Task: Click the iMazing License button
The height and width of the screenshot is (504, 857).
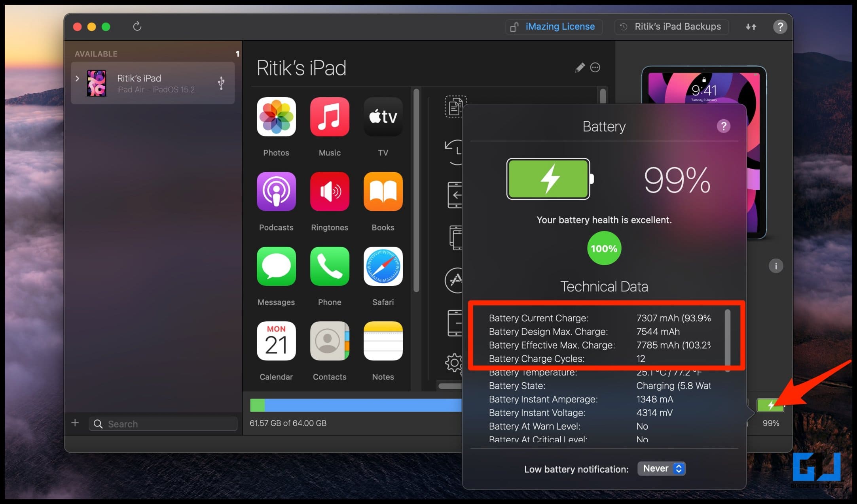Action: [554, 27]
